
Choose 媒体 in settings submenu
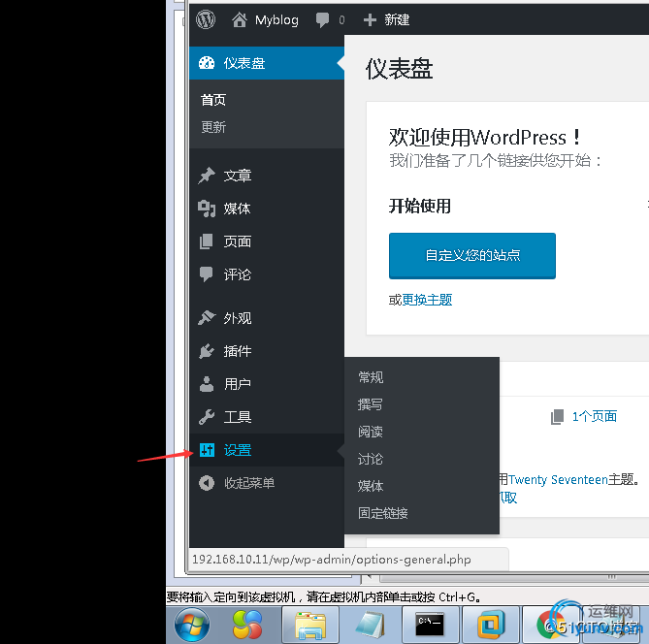pyautogui.click(x=371, y=486)
